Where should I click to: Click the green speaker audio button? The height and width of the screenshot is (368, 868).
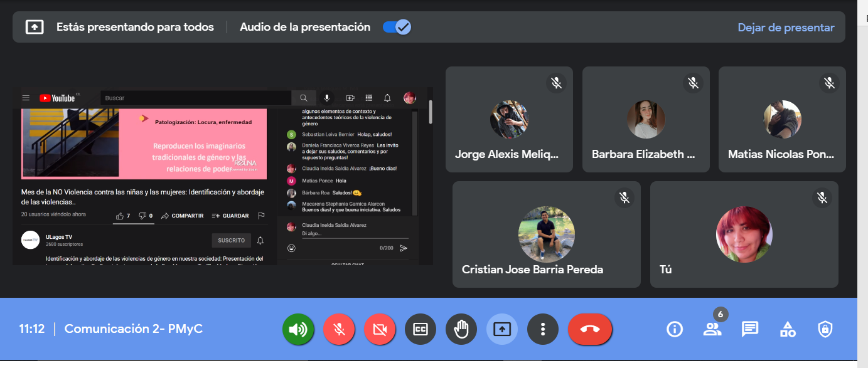[298, 329]
